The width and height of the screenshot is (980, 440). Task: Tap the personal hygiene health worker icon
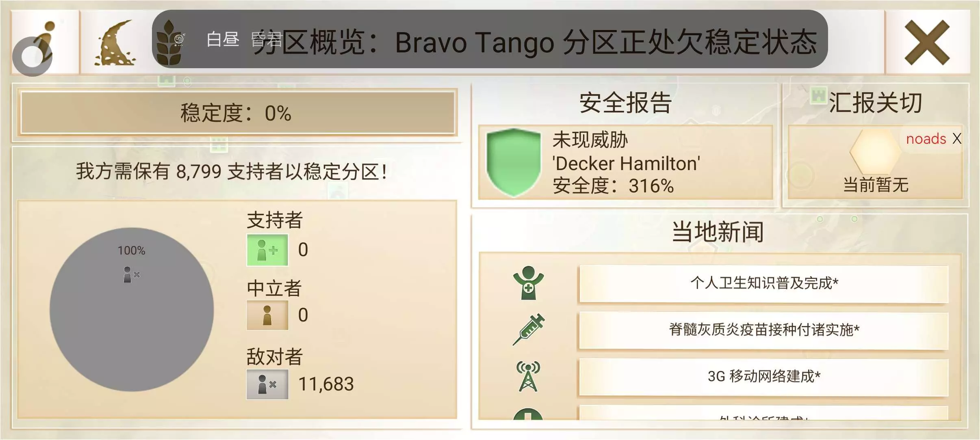pyautogui.click(x=528, y=283)
